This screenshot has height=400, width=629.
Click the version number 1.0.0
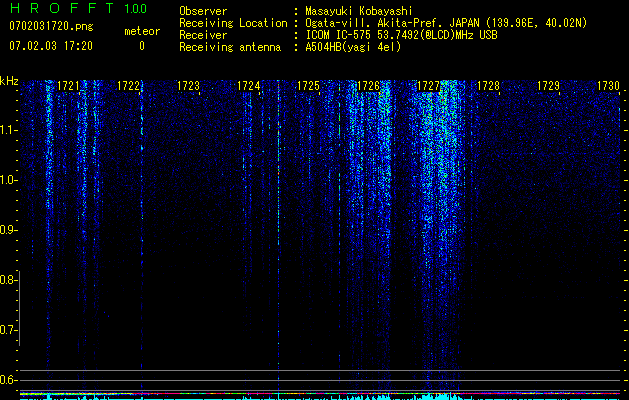[136, 8]
